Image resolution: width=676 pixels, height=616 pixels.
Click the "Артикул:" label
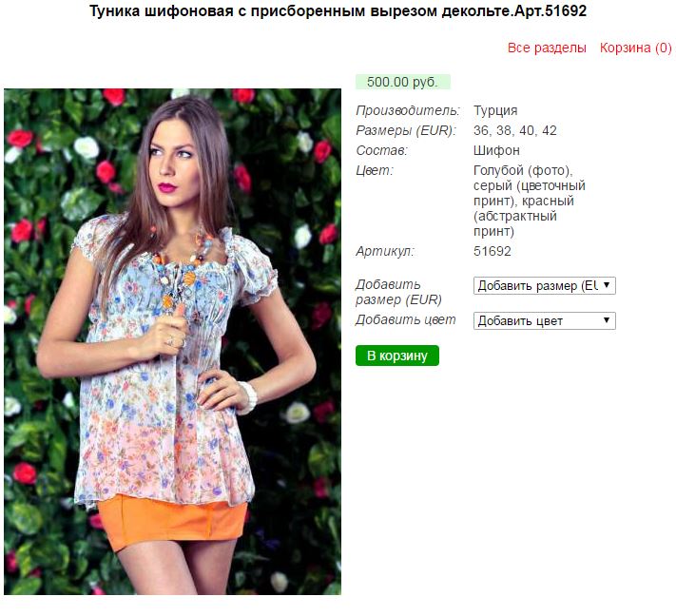tap(384, 251)
